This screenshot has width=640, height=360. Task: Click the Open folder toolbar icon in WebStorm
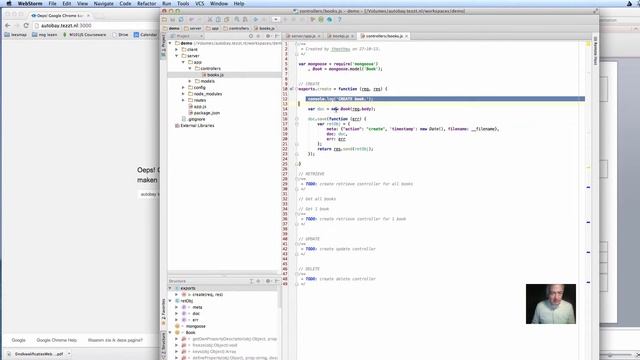tap(164, 20)
